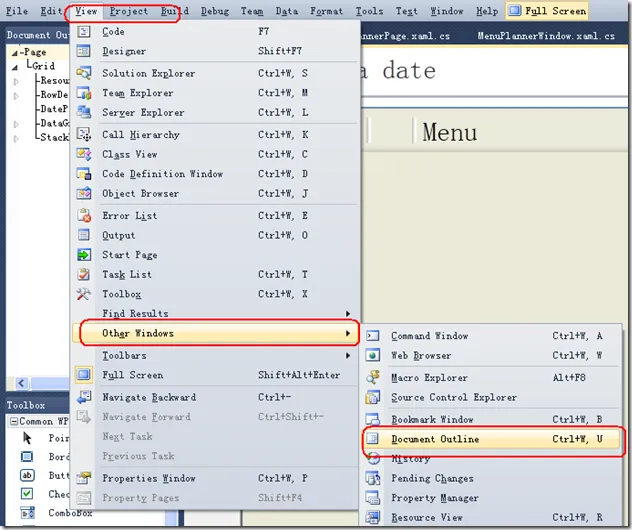This screenshot has height=530, width=632.
Task: Click the Output window icon
Action: tap(84, 235)
